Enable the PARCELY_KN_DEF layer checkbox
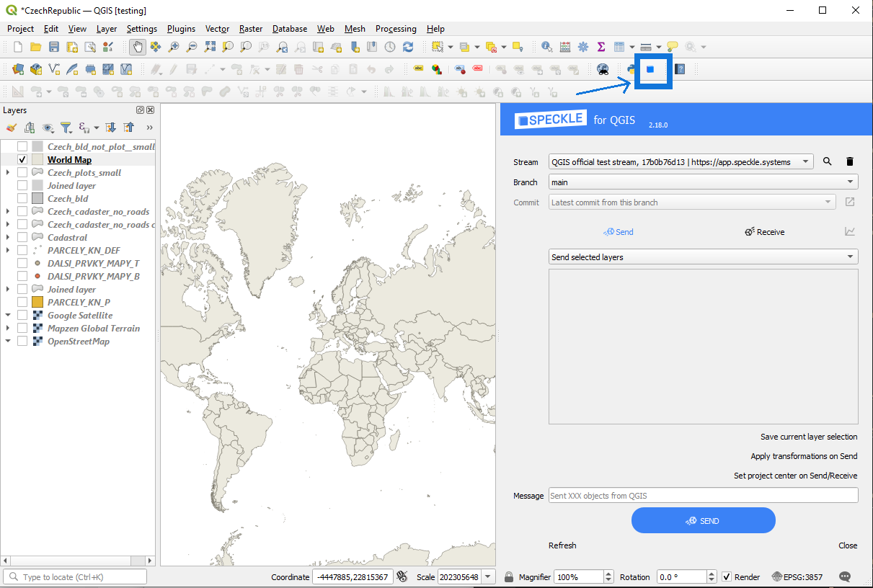This screenshot has height=588, width=873. tap(22, 251)
